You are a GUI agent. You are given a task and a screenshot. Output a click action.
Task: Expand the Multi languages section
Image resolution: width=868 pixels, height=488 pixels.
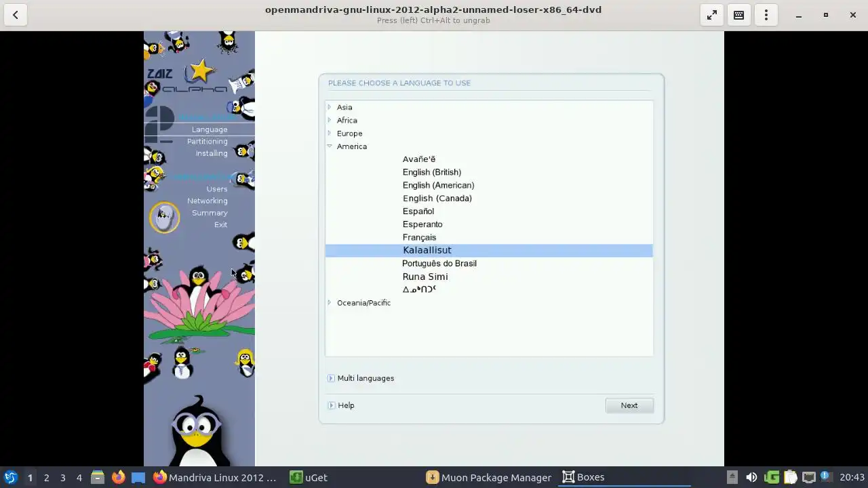tap(331, 378)
